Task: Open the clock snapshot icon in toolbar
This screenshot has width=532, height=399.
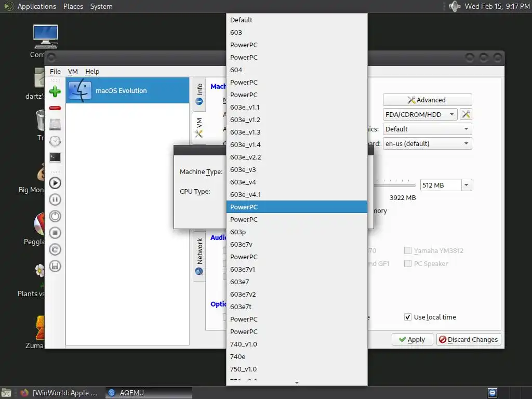Action: [x=55, y=141]
